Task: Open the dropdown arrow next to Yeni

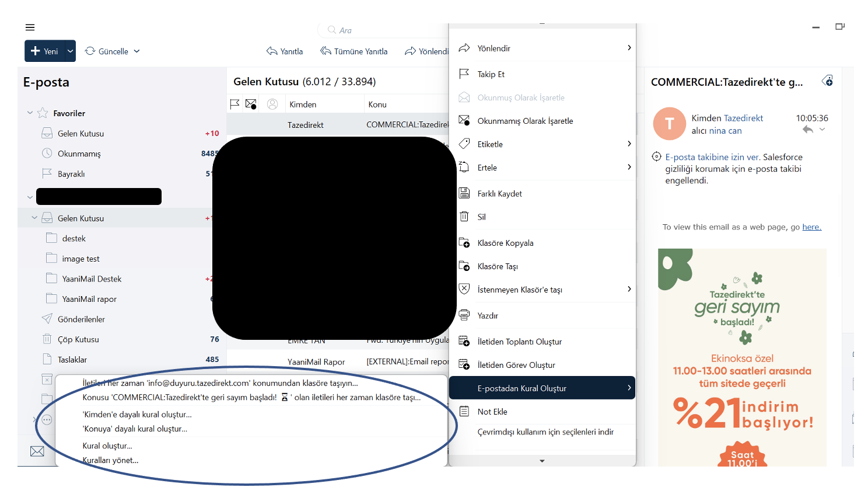Action: click(x=70, y=51)
